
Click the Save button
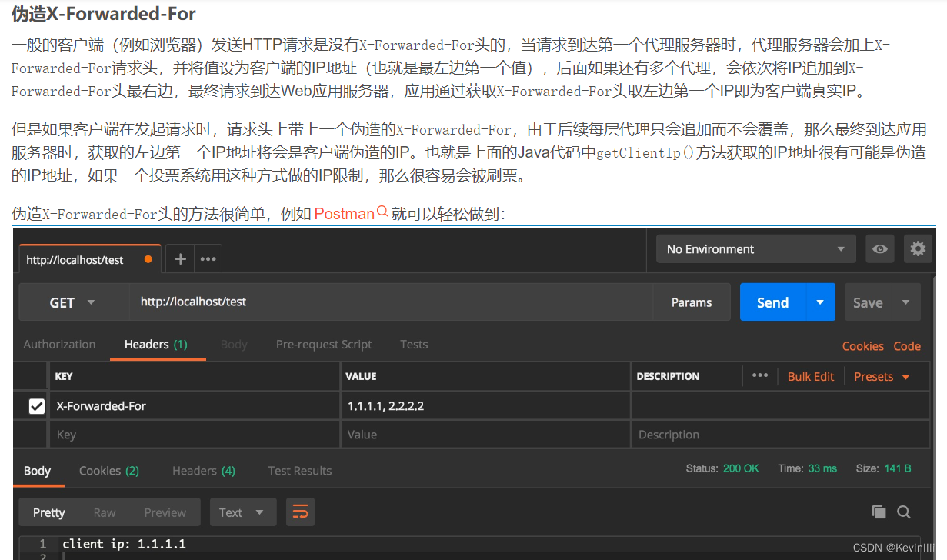[868, 302]
